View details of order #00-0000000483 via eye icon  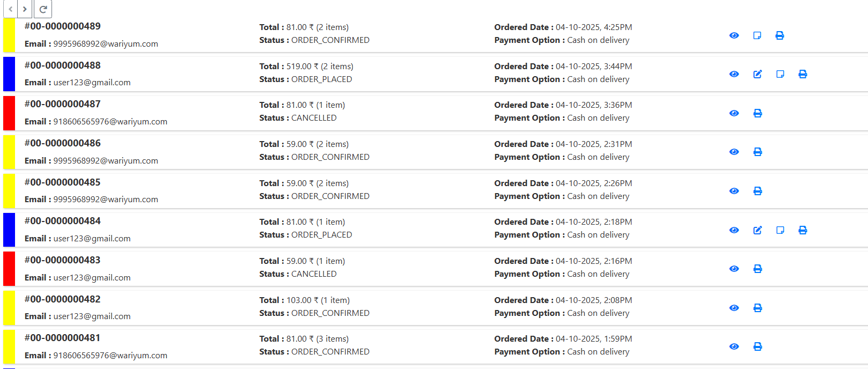pos(734,269)
